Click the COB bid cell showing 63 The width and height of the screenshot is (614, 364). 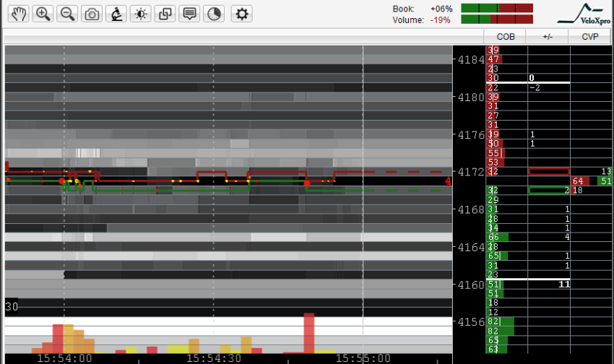point(506,349)
